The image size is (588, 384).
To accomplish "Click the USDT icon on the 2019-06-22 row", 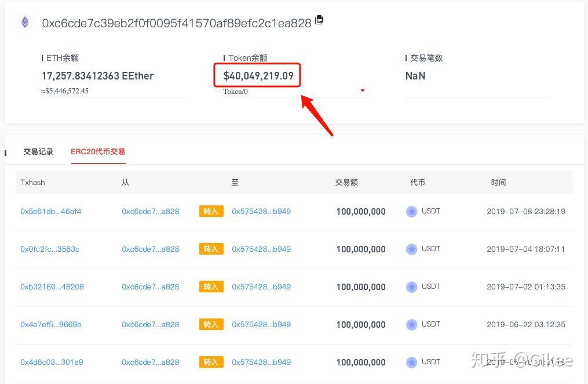I will pyautogui.click(x=411, y=324).
